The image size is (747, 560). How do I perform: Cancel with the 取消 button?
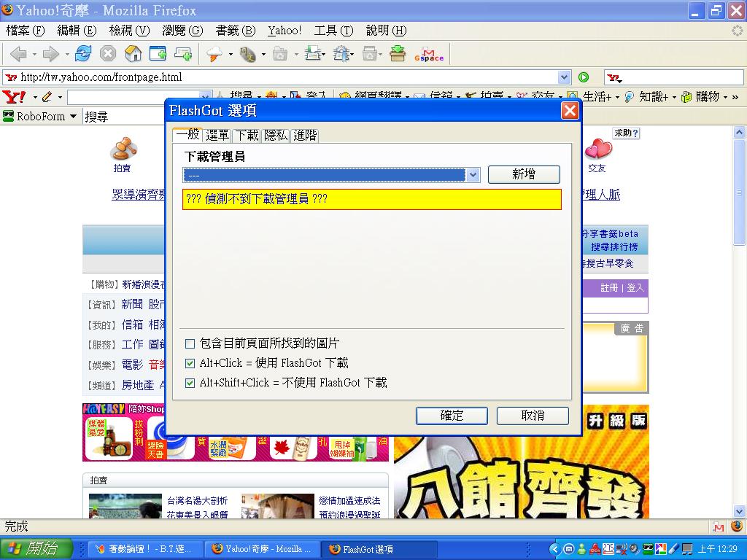tap(533, 416)
